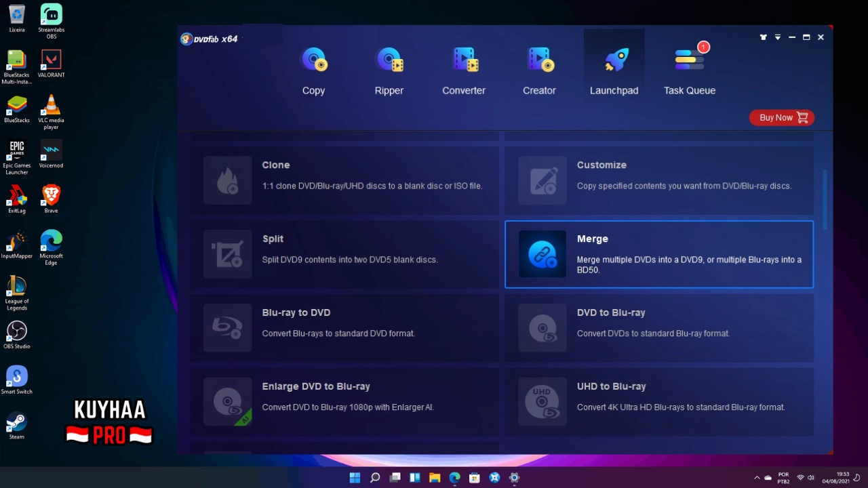This screenshot has height=488, width=868.
Task: Select the VLC media player shortcut
Action: (x=52, y=113)
